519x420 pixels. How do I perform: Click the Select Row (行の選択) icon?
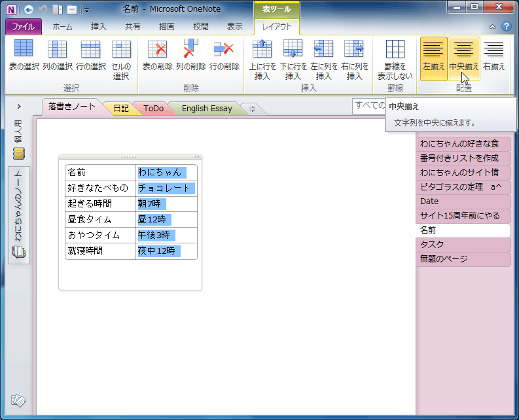[91, 55]
